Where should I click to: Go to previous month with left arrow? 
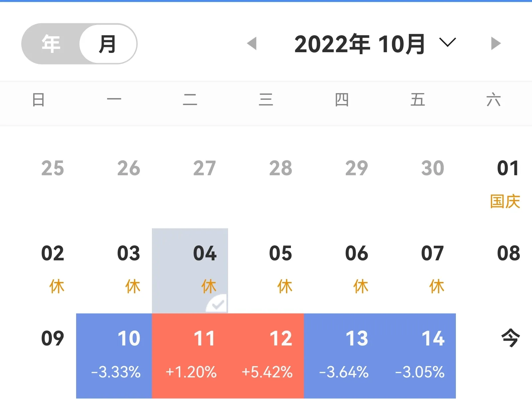tap(252, 44)
